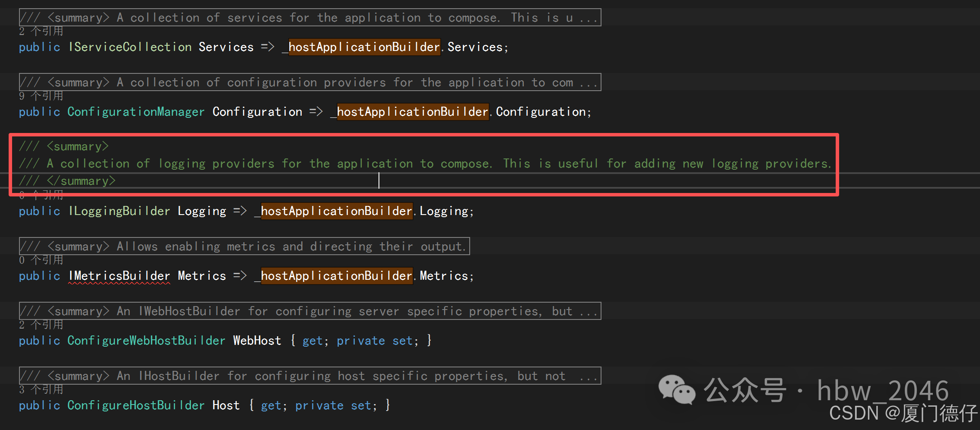The image size is (980, 430).
Task: Open references lens above WebHost property
Action: tap(41, 325)
